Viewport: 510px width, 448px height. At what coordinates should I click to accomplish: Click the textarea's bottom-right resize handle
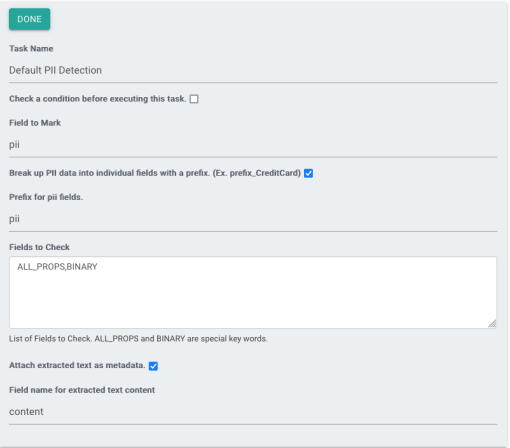[x=492, y=324]
